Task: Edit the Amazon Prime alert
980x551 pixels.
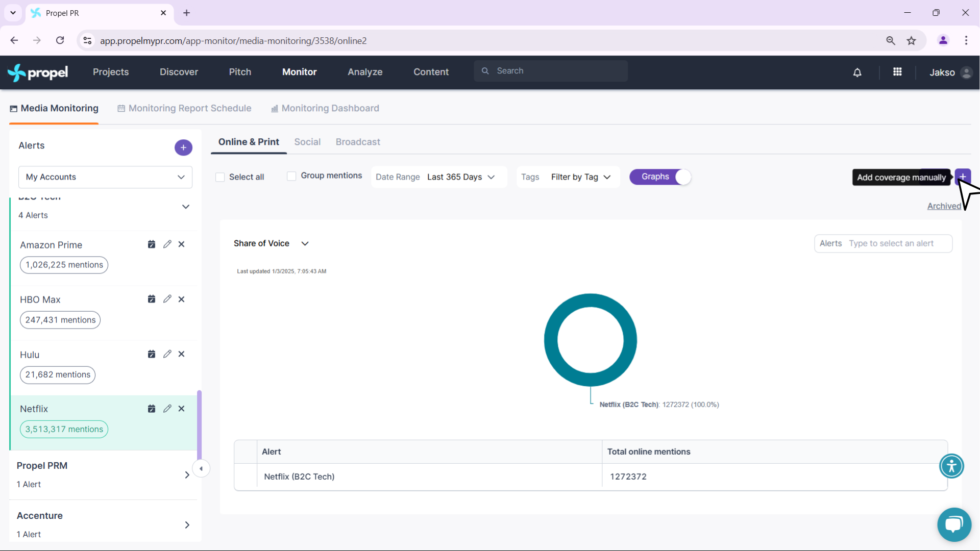Action: [167, 244]
